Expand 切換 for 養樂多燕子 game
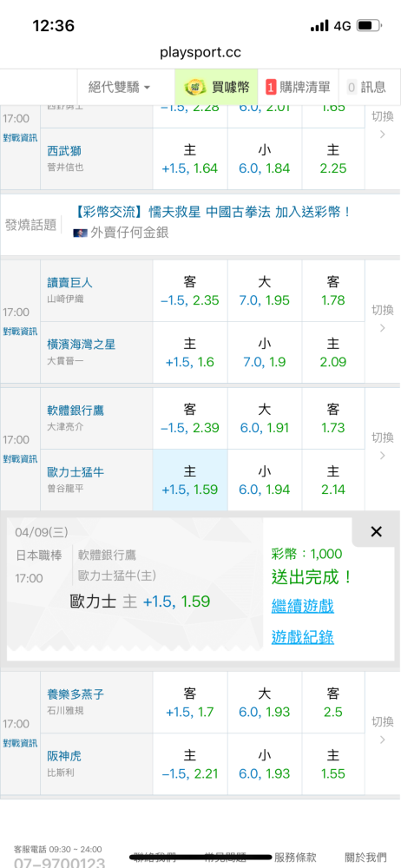This screenshot has height=868, width=401. coord(382,730)
